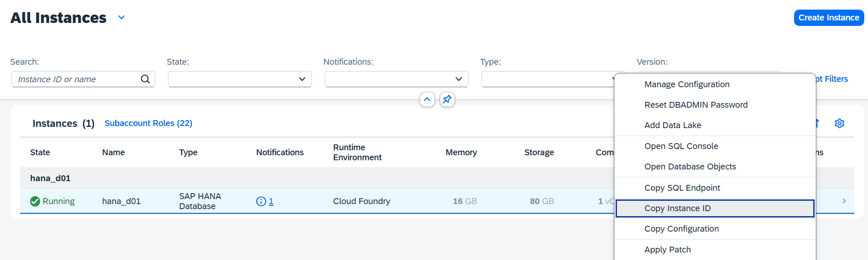Click the SAP HANA Database type cell
This screenshot has width=868, height=260.
point(200,201)
